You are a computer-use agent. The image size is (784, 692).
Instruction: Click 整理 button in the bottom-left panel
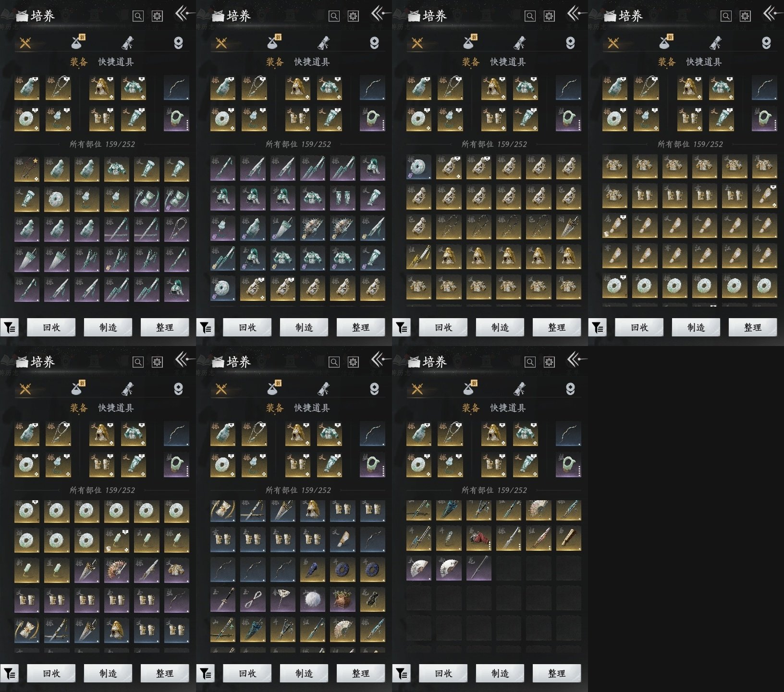(165, 673)
